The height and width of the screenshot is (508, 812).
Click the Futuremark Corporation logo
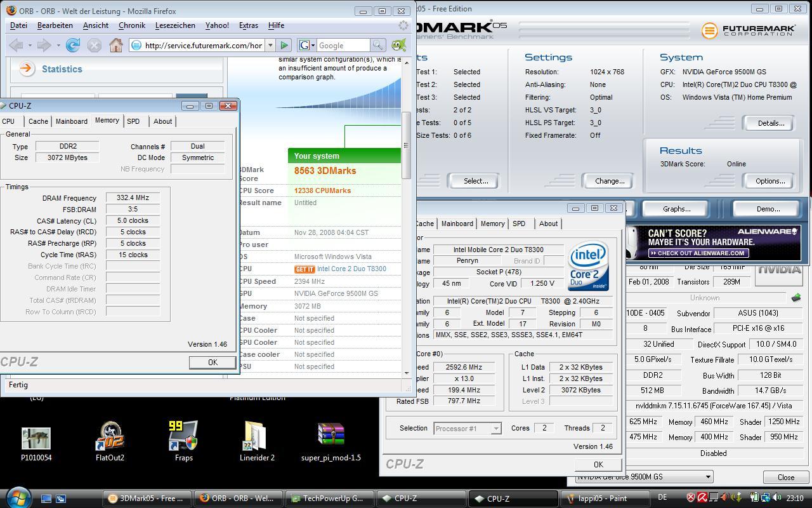(x=749, y=30)
